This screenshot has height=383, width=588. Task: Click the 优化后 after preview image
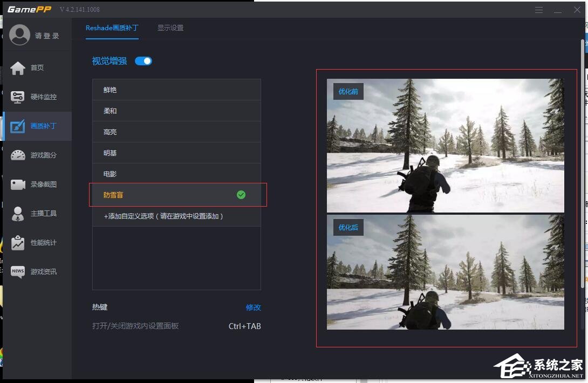[445, 272]
